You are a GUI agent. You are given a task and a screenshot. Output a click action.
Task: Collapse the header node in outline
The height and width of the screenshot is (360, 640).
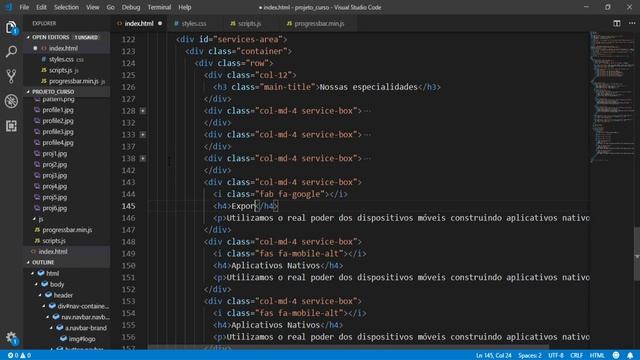point(40,295)
